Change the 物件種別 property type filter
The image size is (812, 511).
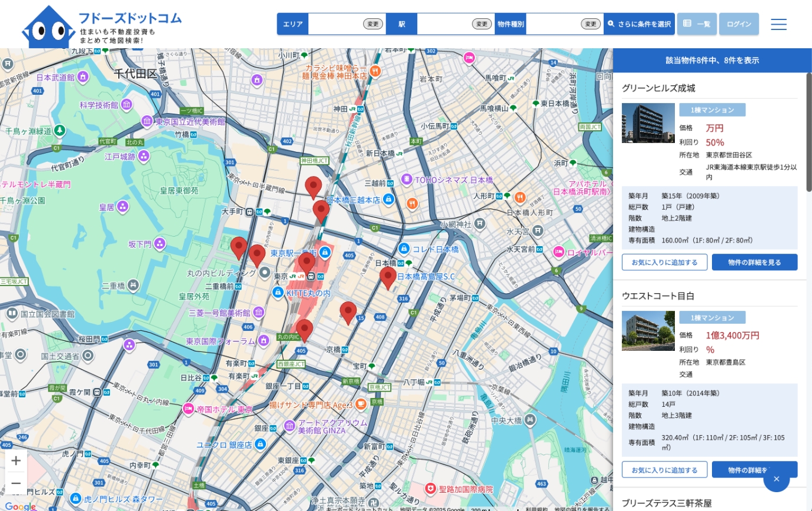click(590, 24)
